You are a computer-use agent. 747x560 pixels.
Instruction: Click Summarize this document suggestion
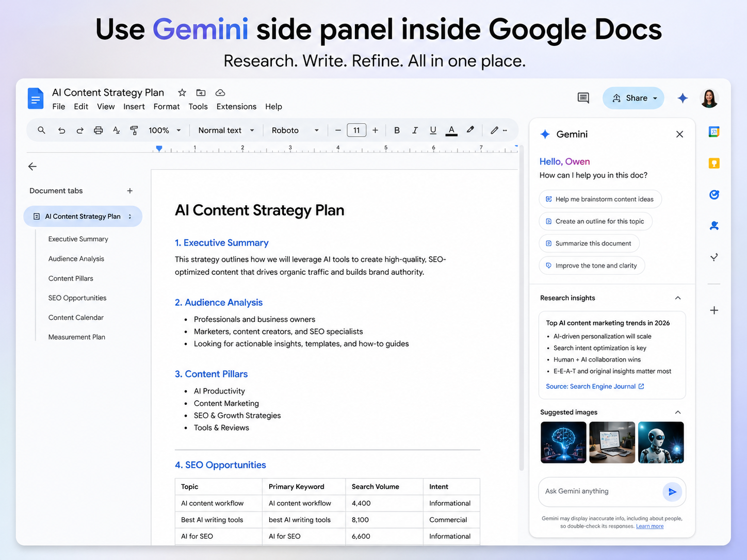click(589, 243)
